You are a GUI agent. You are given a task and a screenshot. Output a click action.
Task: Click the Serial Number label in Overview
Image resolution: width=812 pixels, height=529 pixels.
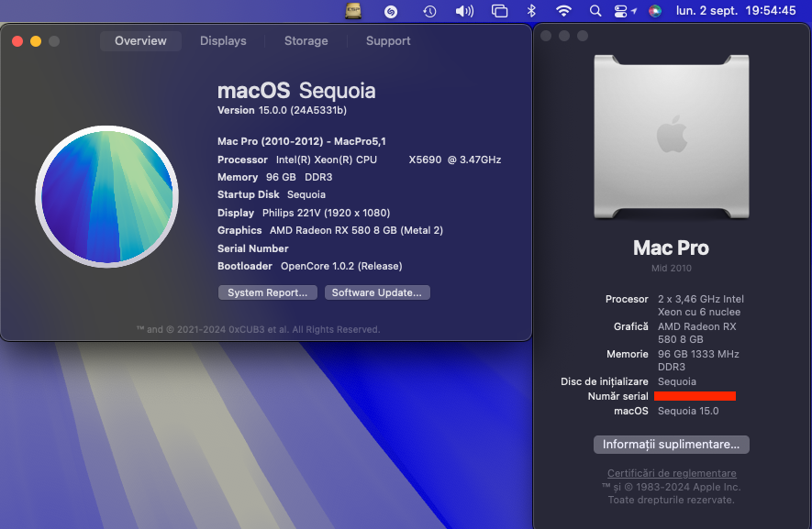coord(252,248)
